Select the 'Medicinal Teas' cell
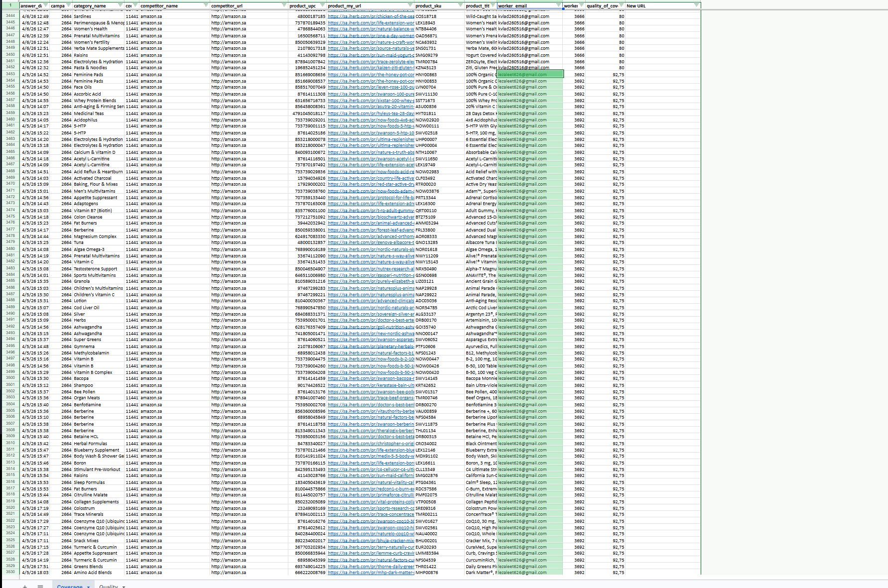The height and width of the screenshot is (588, 888). point(99,113)
